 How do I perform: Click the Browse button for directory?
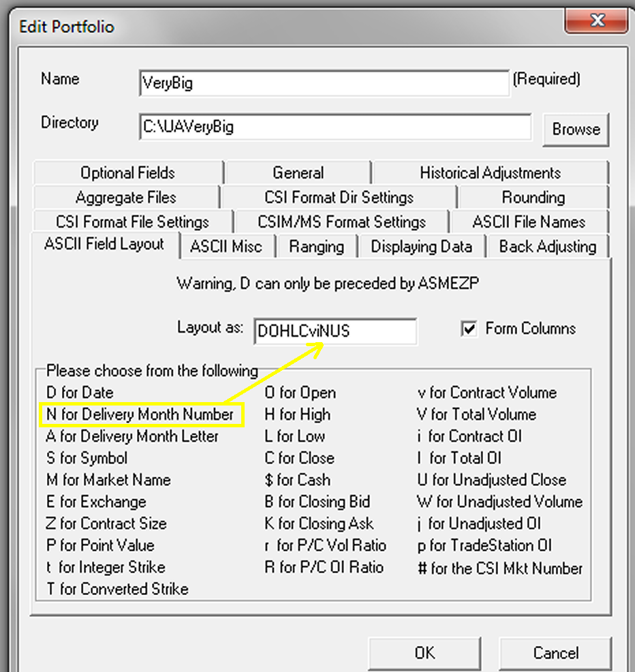tap(576, 129)
